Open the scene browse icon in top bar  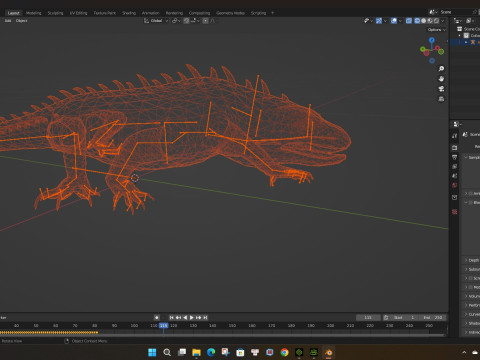coord(433,12)
